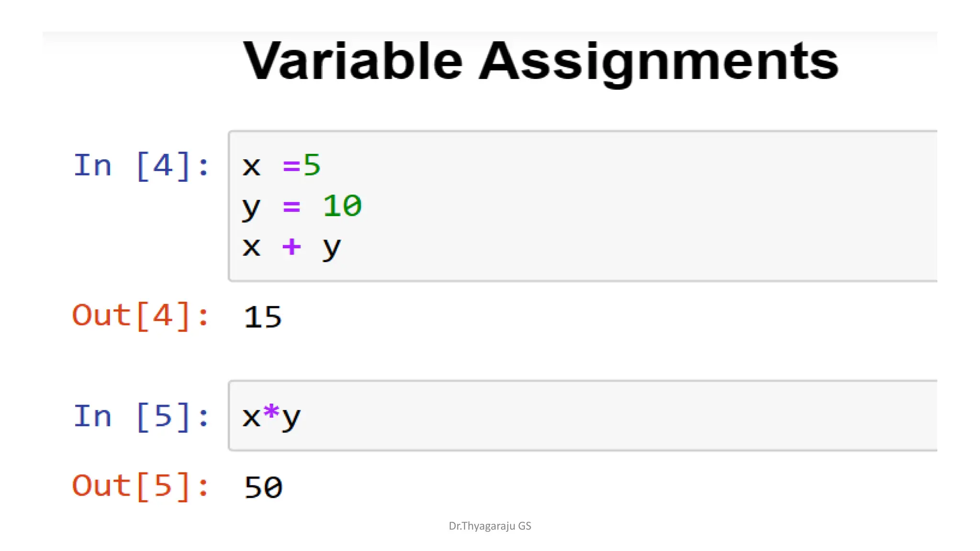Click the output value 15
Viewport: 980px width, 551px height.
pos(263,317)
